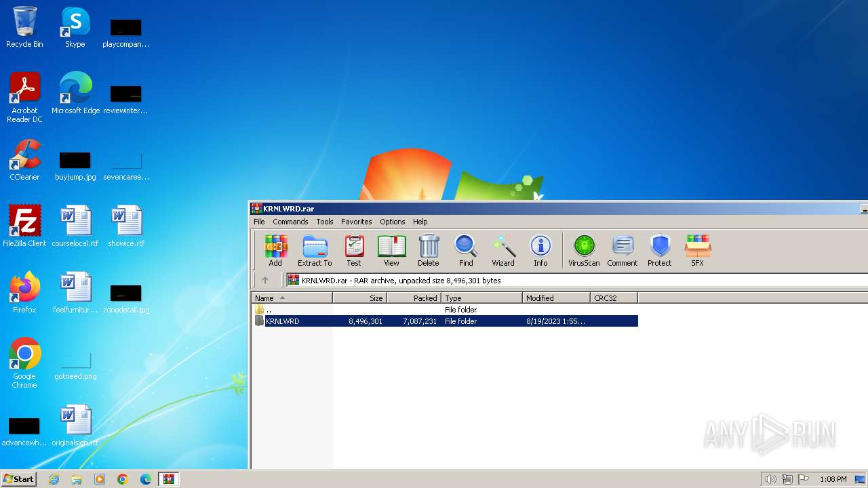Select FileZilla Client desktop icon
Image resolution: width=868 pixels, height=488 pixels.
point(24,226)
